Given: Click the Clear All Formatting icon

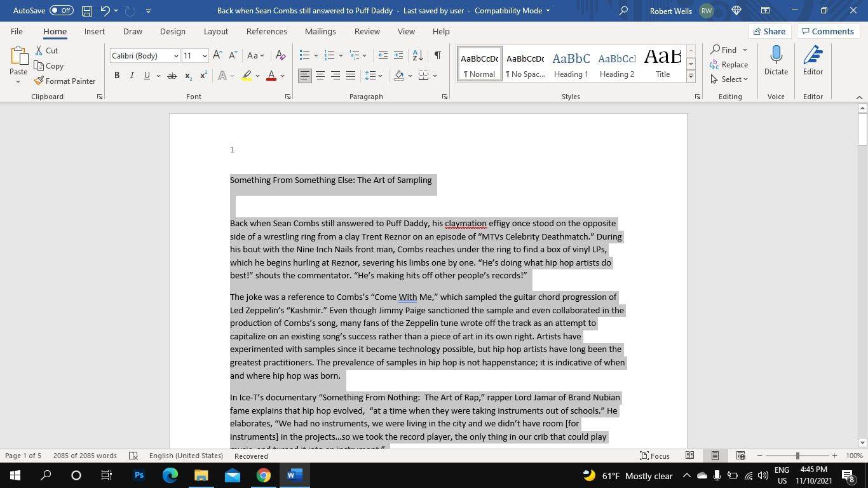Looking at the screenshot, I should (x=280, y=55).
